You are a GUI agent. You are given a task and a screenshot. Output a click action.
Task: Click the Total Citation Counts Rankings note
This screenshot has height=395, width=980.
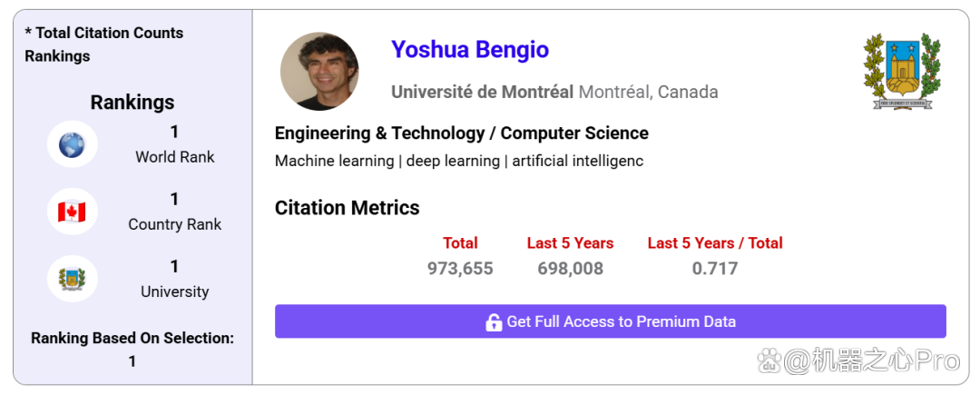[104, 44]
